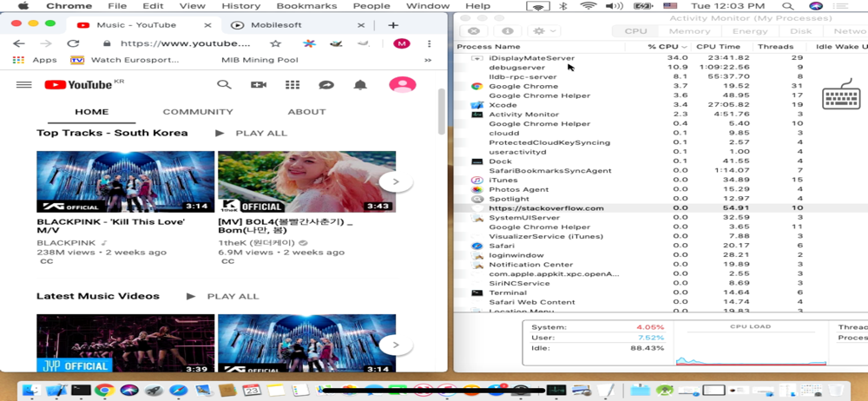
Task: Click the Activity Monitor inspect info button
Action: 507,31
